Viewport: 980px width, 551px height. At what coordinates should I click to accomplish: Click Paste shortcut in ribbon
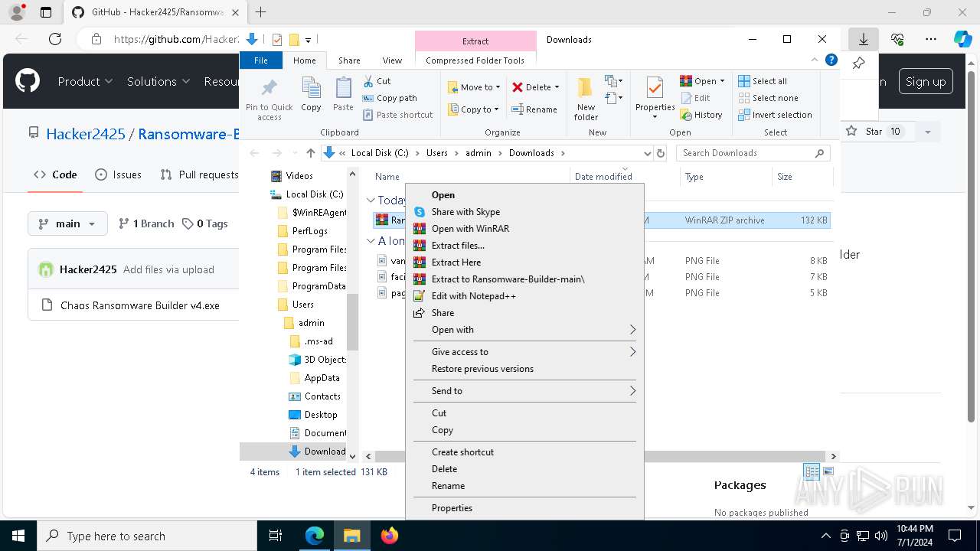coord(397,115)
